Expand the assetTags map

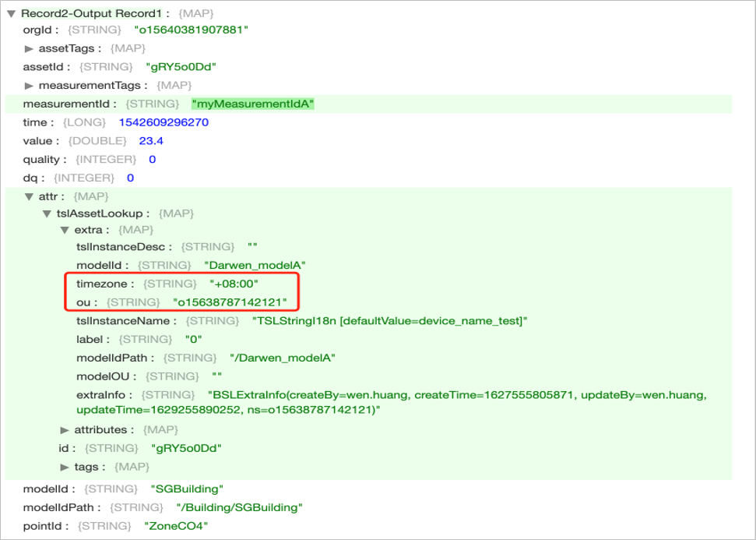point(28,49)
